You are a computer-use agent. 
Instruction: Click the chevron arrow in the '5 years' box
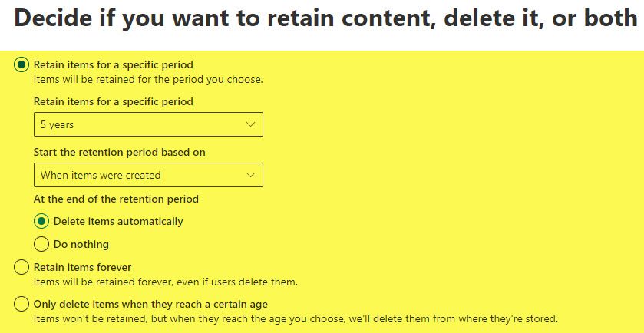coord(250,124)
